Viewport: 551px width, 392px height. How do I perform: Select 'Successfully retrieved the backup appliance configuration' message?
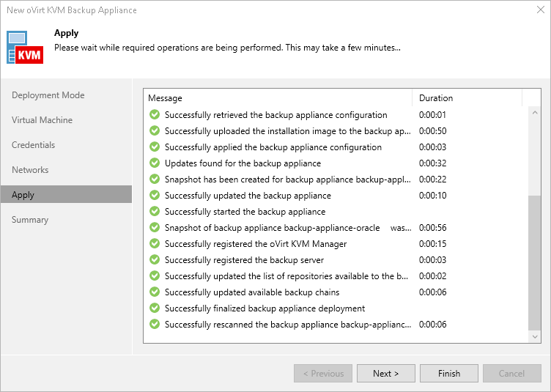(275, 115)
